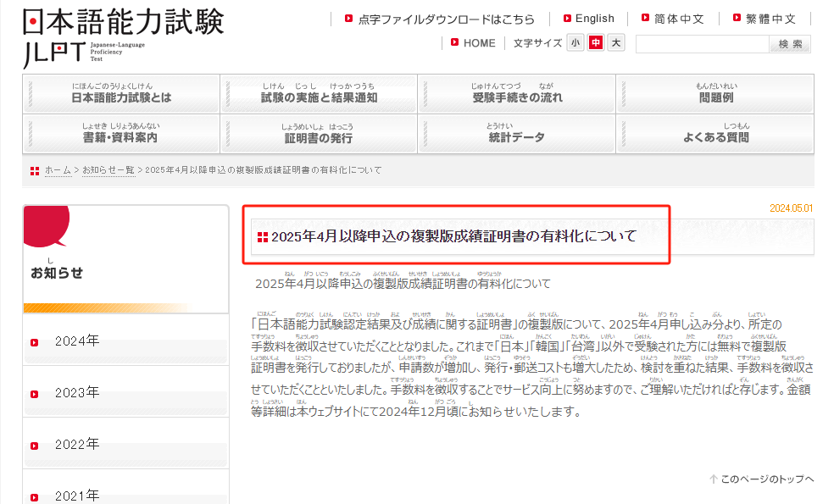Open the 問題例 menu
The width and height of the screenshot is (834, 504).
tap(714, 93)
